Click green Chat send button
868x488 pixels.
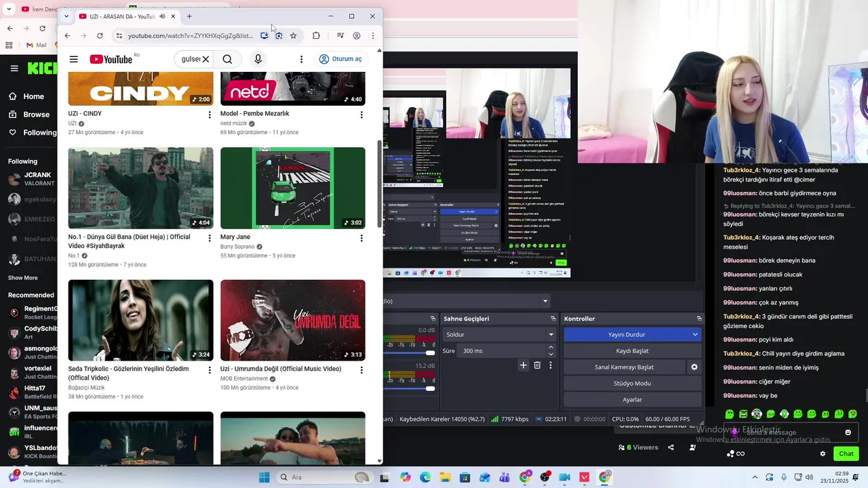[846, 454]
